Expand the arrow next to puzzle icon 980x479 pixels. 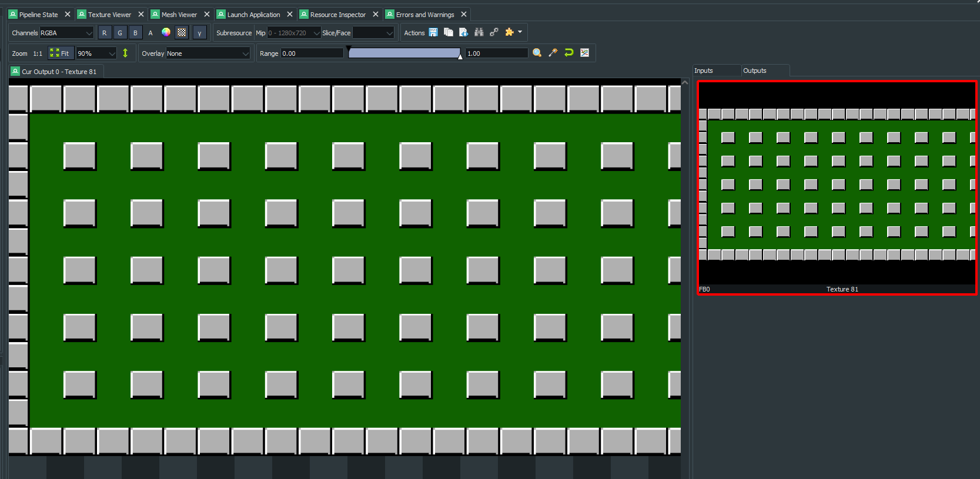pos(520,32)
